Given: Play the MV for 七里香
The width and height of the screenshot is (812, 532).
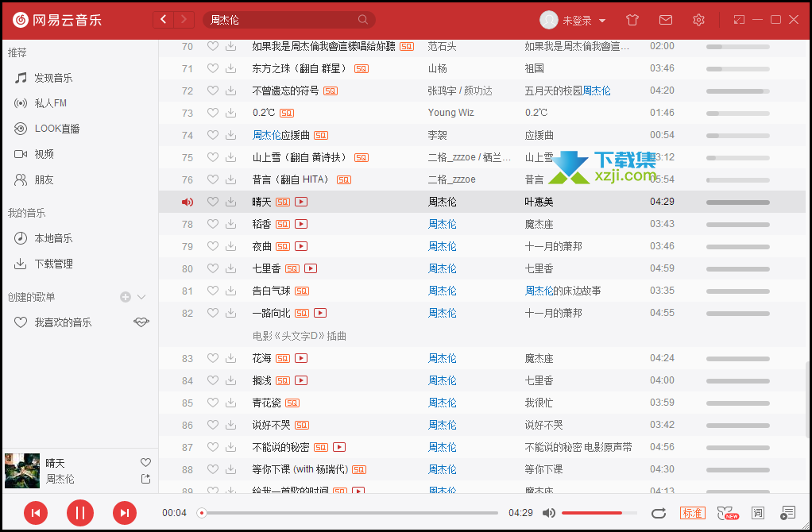Looking at the screenshot, I should click(x=311, y=268).
